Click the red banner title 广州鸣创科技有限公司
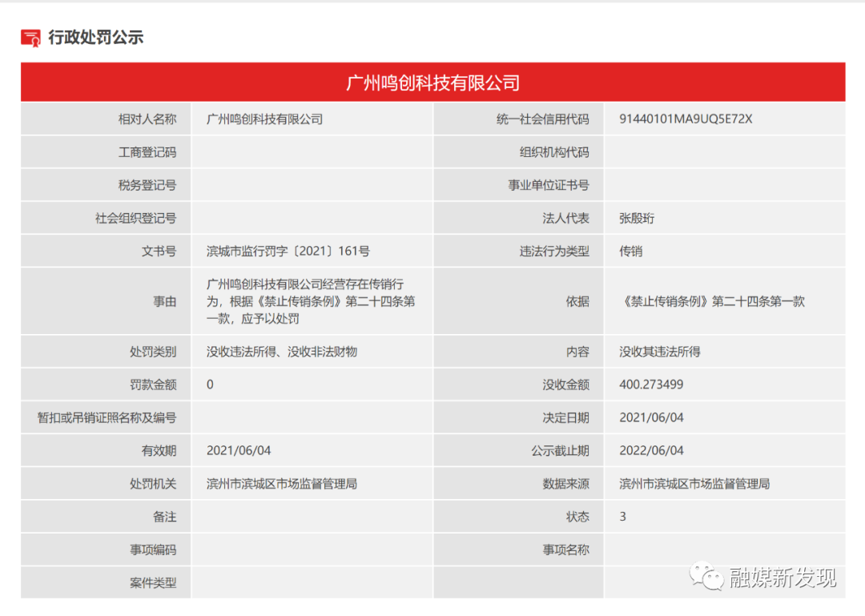Image resolution: width=865 pixels, height=616 pixels. [432, 83]
